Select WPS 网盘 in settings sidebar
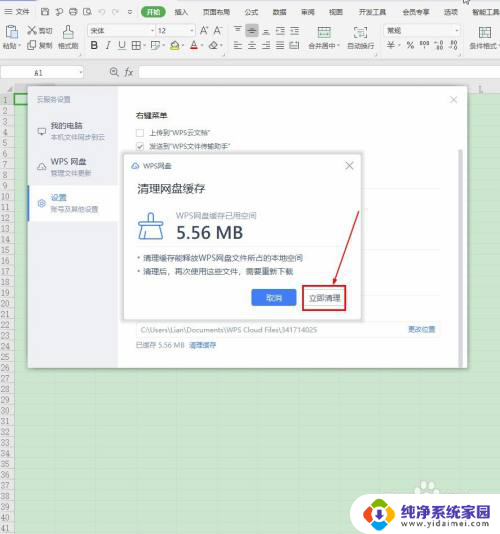This screenshot has height=534, width=500. 73,167
